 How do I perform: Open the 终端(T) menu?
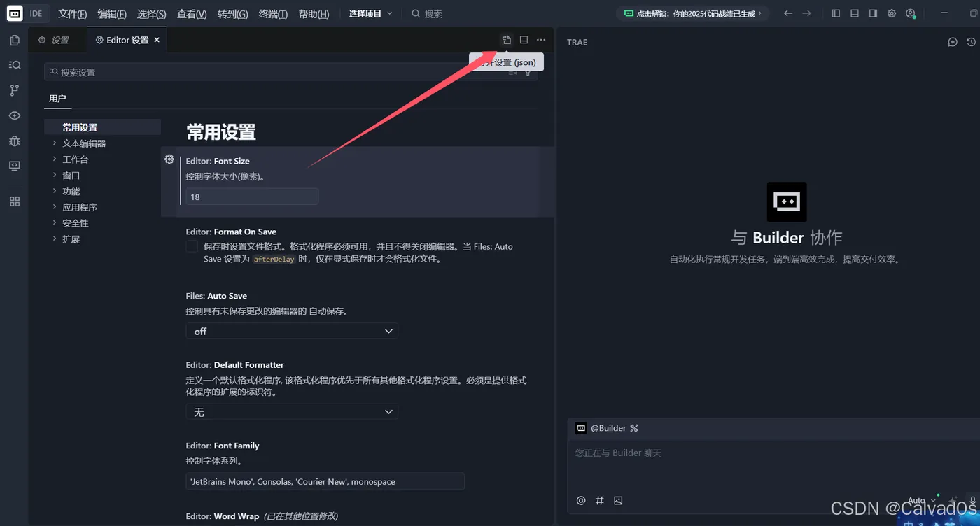click(x=273, y=14)
